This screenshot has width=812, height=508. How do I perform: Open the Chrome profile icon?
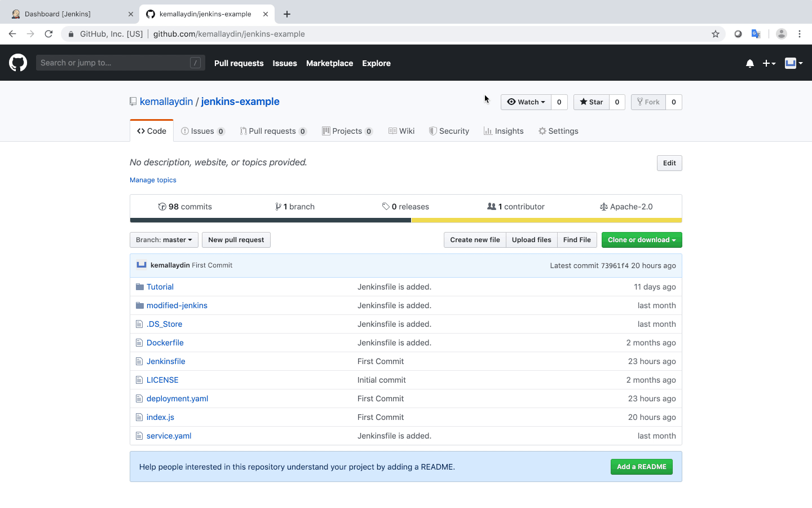click(x=782, y=34)
